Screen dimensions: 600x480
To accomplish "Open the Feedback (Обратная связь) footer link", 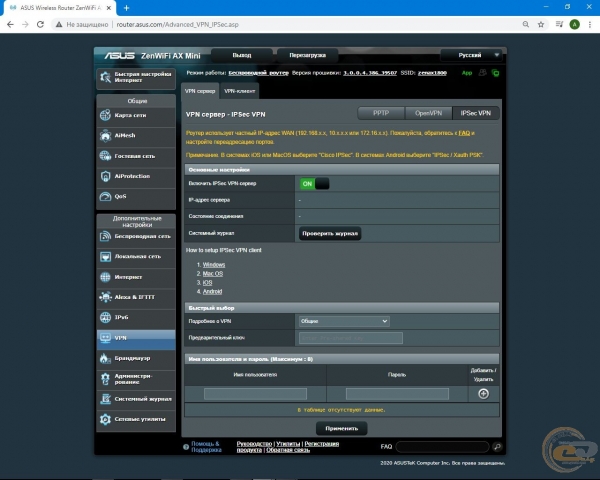I will (288, 450).
